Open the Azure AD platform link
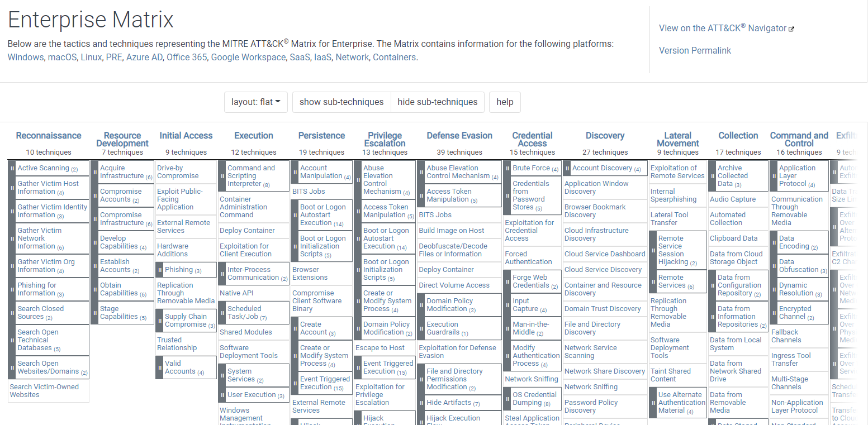This screenshot has width=868, height=425. coord(144,57)
